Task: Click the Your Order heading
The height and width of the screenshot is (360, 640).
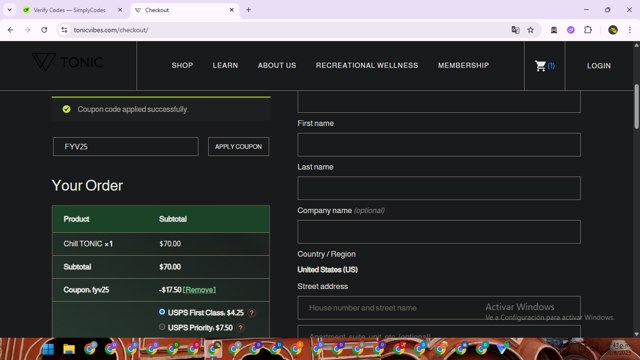Action: click(87, 186)
